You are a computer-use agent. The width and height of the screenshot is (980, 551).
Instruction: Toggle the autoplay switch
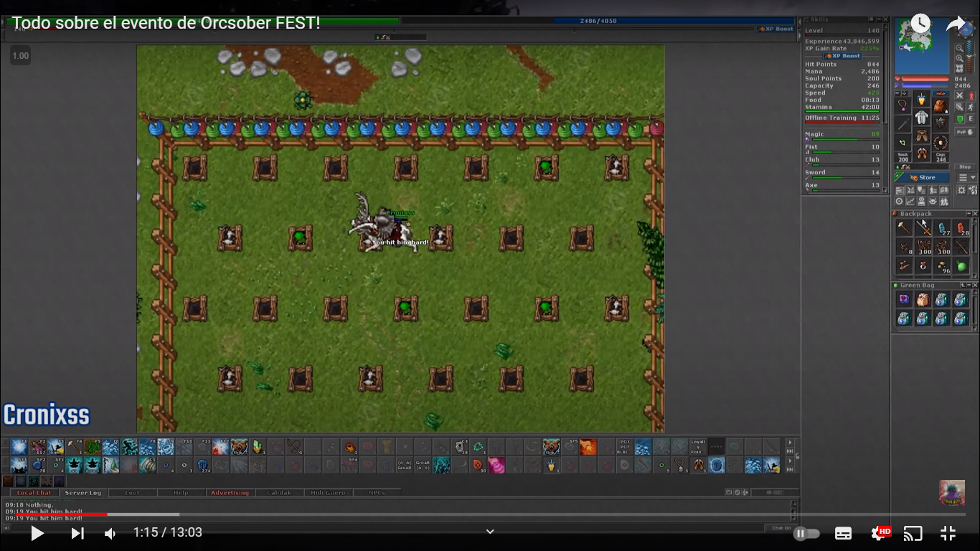(x=806, y=533)
